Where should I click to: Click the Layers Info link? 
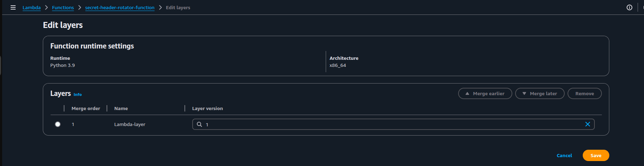pyautogui.click(x=78, y=95)
